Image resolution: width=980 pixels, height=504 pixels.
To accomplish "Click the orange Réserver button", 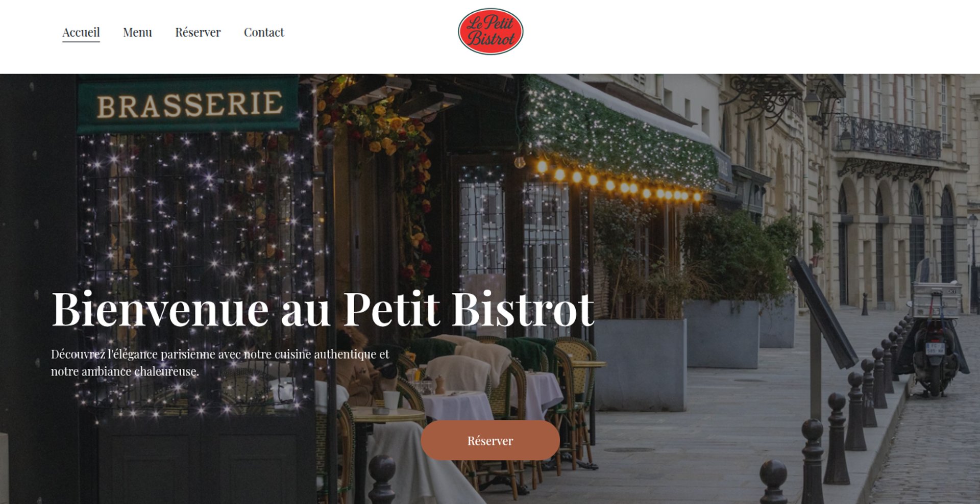I will click(x=490, y=441).
